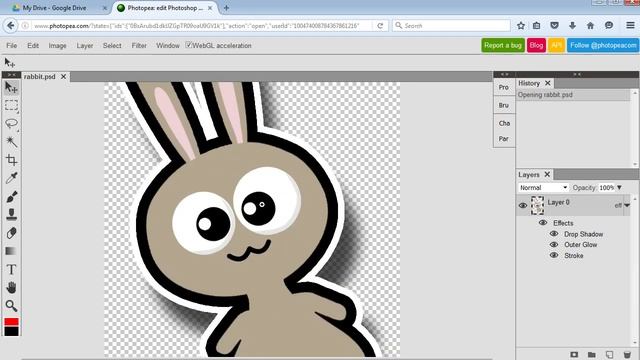
Task: Open the Select menu
Action: click(112, 46)
